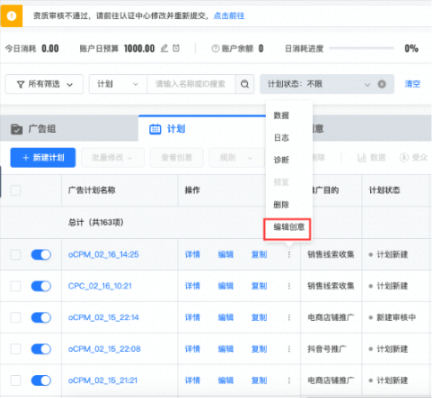Viewport: 432px width, 398px height.
Task: Expand the 所有筛选 filter dropdown
Action: 44,84
